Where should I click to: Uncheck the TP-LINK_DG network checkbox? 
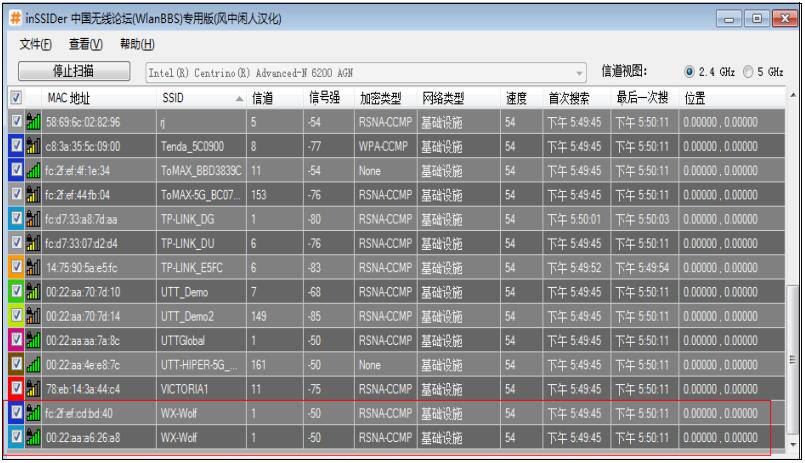[x=16, y=218]
